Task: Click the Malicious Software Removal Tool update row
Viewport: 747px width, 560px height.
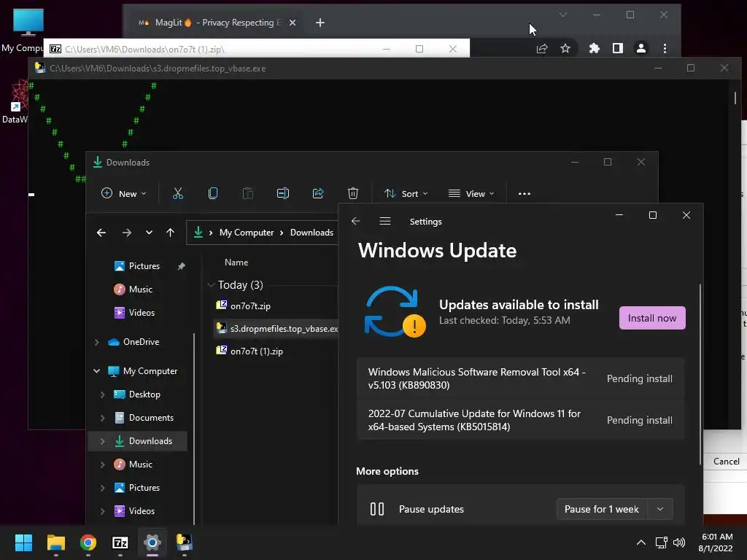Action: [x=520, y=378]
